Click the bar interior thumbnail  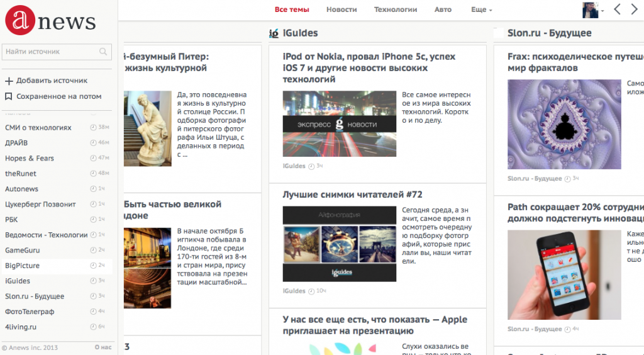pos(148,268)
